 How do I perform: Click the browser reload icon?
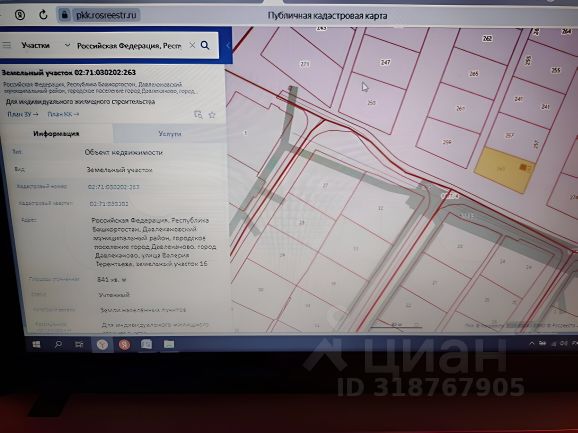pos(43,15)
